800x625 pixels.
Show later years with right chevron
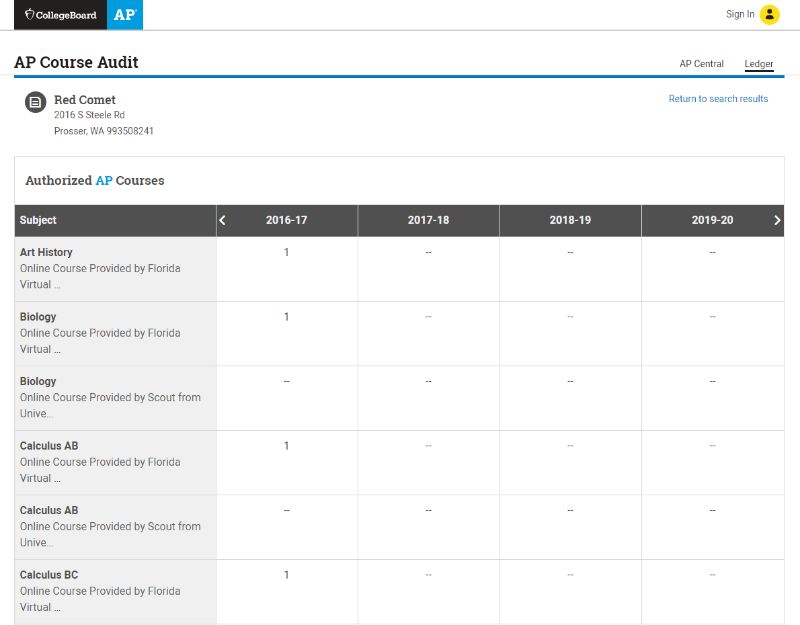point(777,220)
